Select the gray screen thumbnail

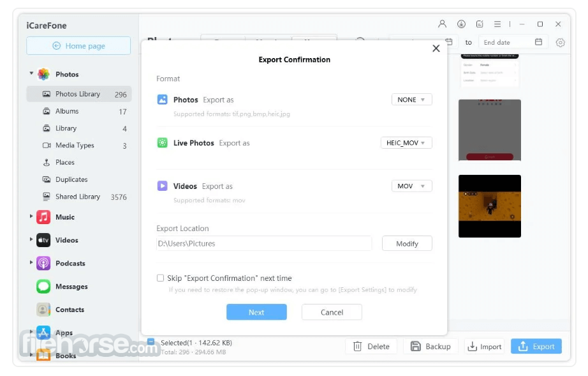[x=490, y=130]
